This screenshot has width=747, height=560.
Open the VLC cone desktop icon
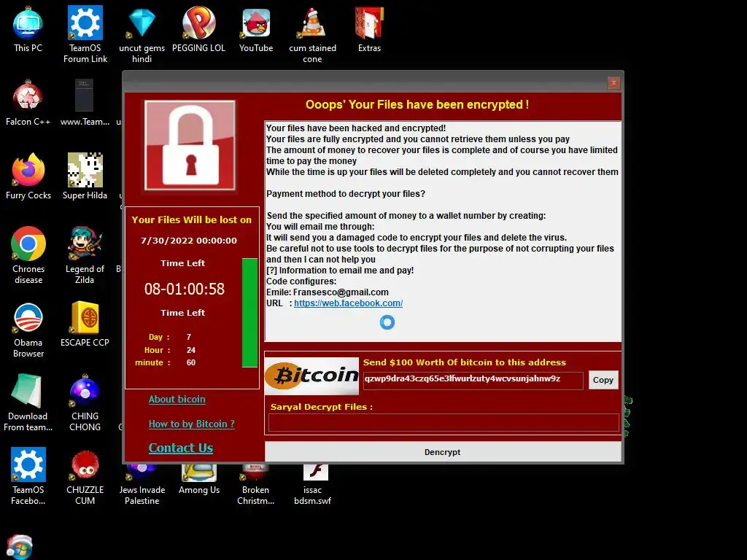pyautogui.click(x=312, y=34)
